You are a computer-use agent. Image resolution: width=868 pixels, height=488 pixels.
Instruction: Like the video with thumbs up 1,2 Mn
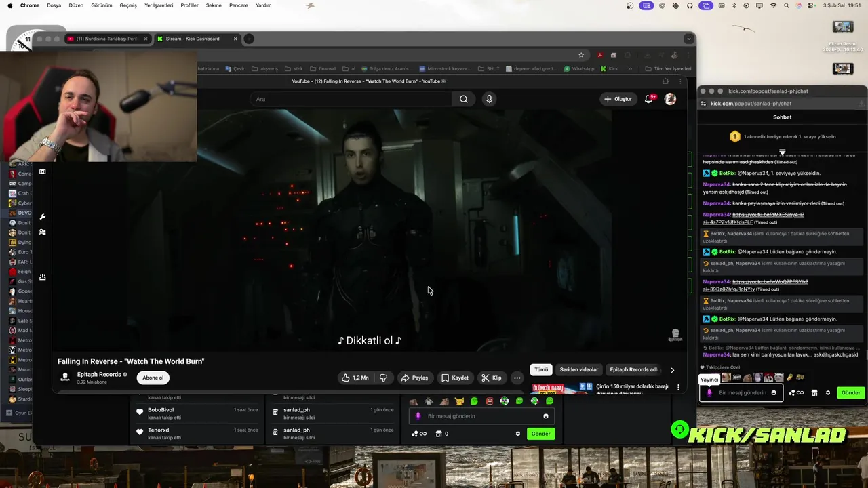point(355,378)
